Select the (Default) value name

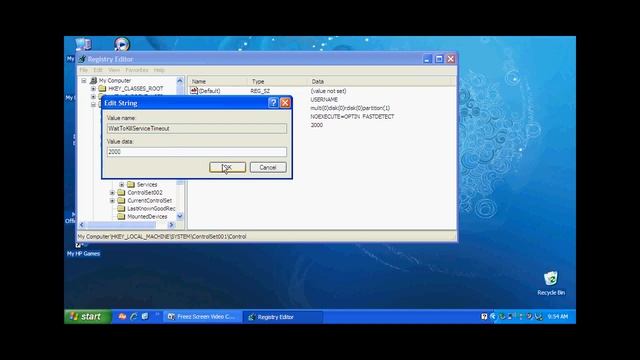point(209,91)
